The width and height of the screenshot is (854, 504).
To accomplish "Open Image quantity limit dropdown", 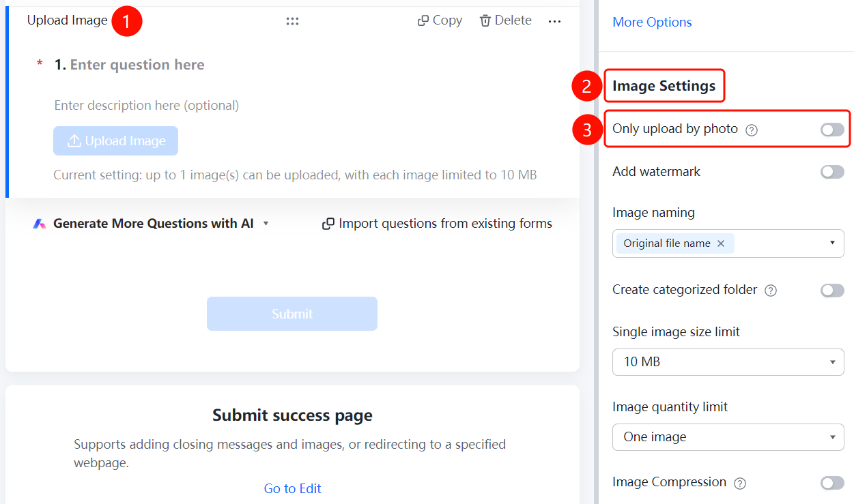I will (728, 437).
